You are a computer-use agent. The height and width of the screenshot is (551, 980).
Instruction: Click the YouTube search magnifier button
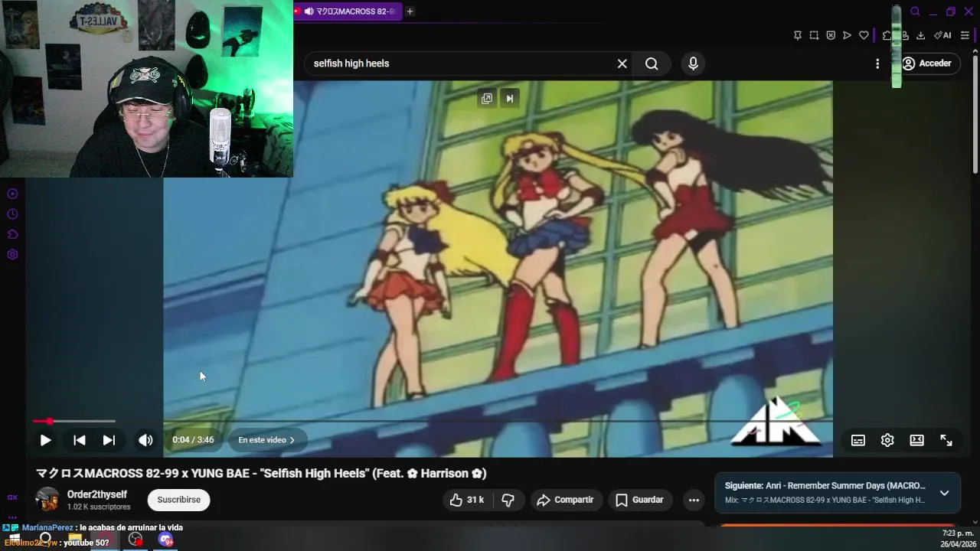click(652, 64)
